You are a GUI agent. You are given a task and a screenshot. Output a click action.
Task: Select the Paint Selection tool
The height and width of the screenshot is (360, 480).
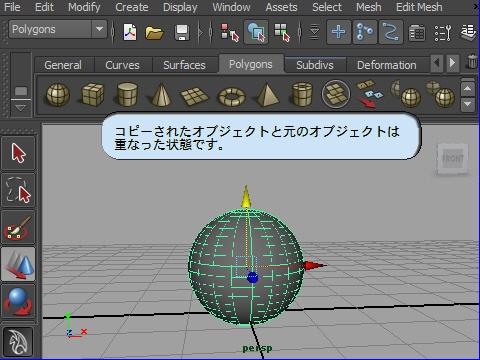(18, 228)
